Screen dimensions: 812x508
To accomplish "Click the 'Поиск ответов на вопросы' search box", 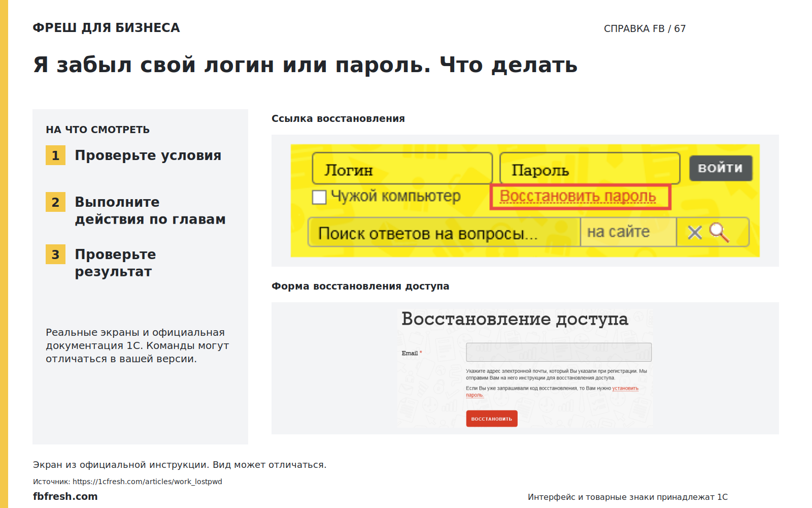I will (444, 232).
